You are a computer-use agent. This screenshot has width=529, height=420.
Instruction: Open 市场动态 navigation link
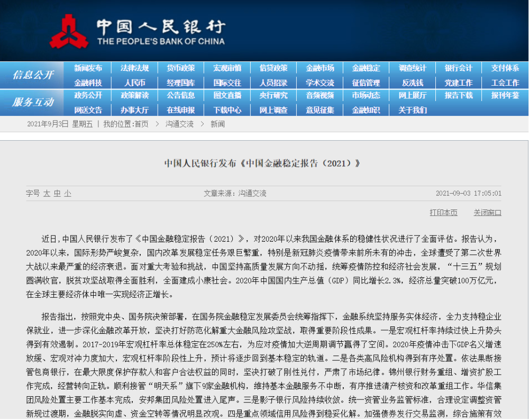point(366,95)
